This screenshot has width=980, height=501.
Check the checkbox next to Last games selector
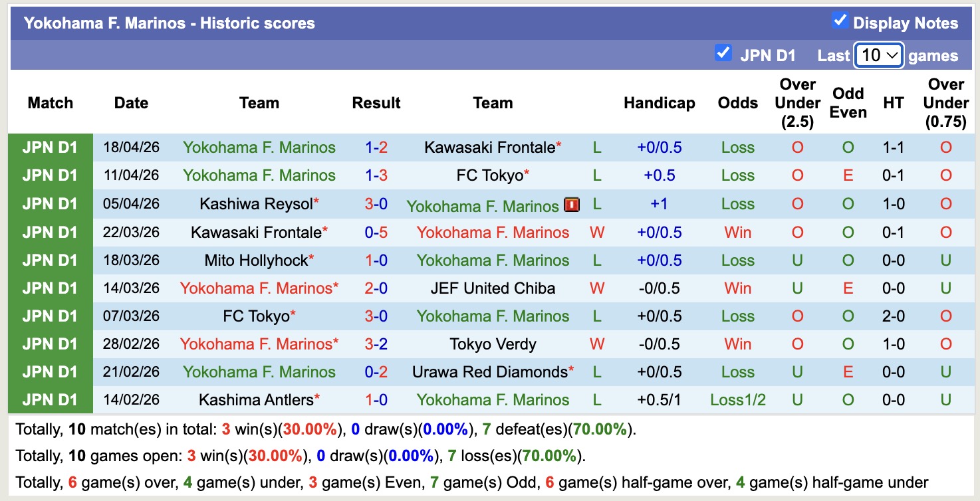point(723,52)
